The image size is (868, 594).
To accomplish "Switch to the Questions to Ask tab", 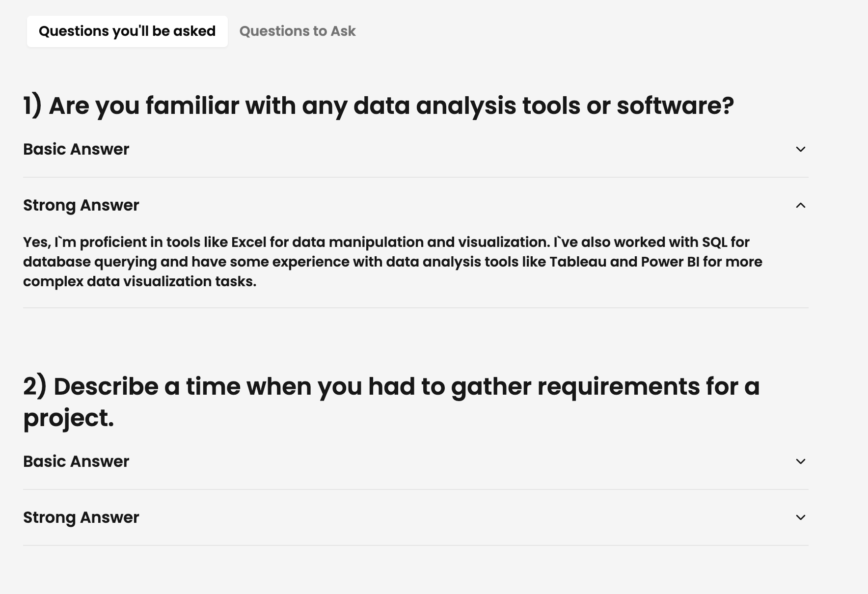I will pyautogui.click(x=297, y=31).
